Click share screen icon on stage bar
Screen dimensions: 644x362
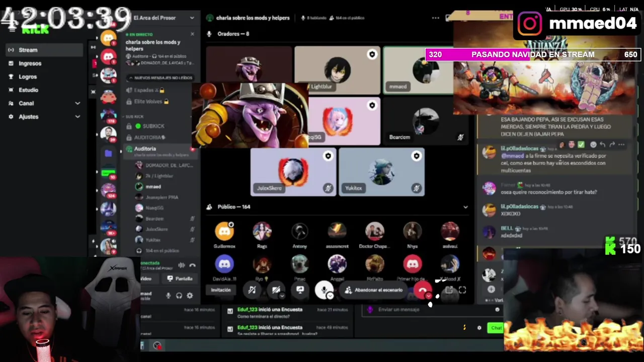coord(300,290)
